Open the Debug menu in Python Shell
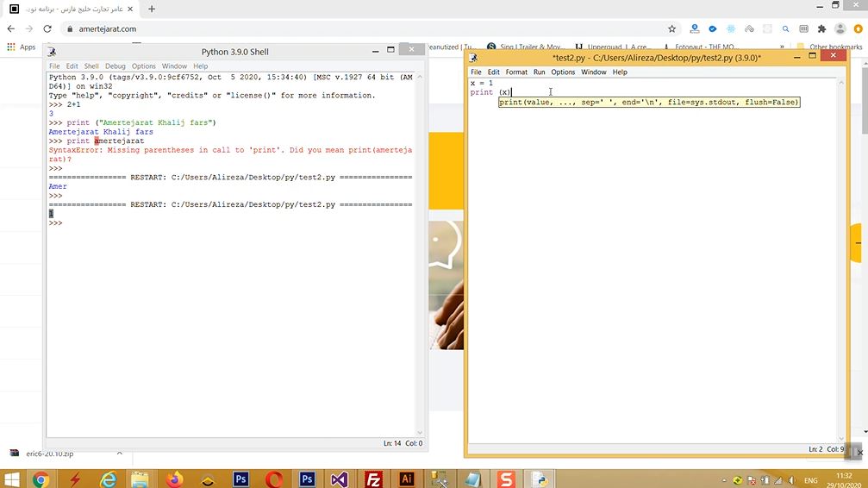Image resolution: width=868 pixels, height=488 pixels. [116, 66]
